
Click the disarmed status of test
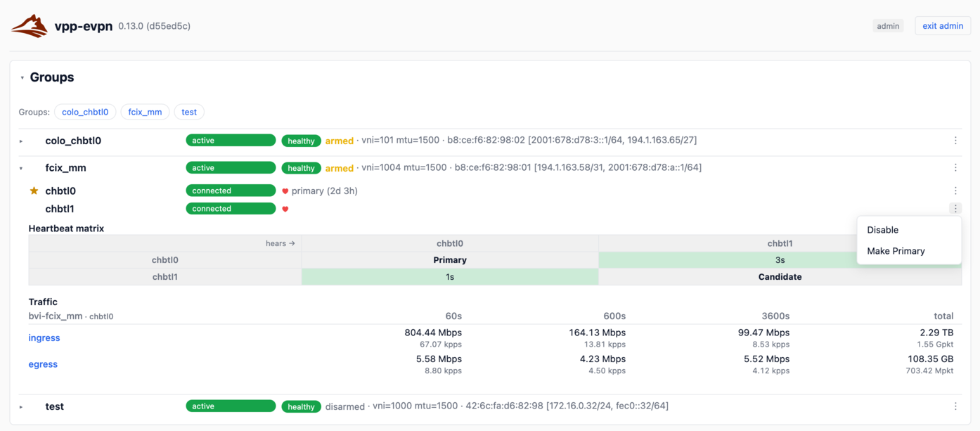(x=344, y=406)
